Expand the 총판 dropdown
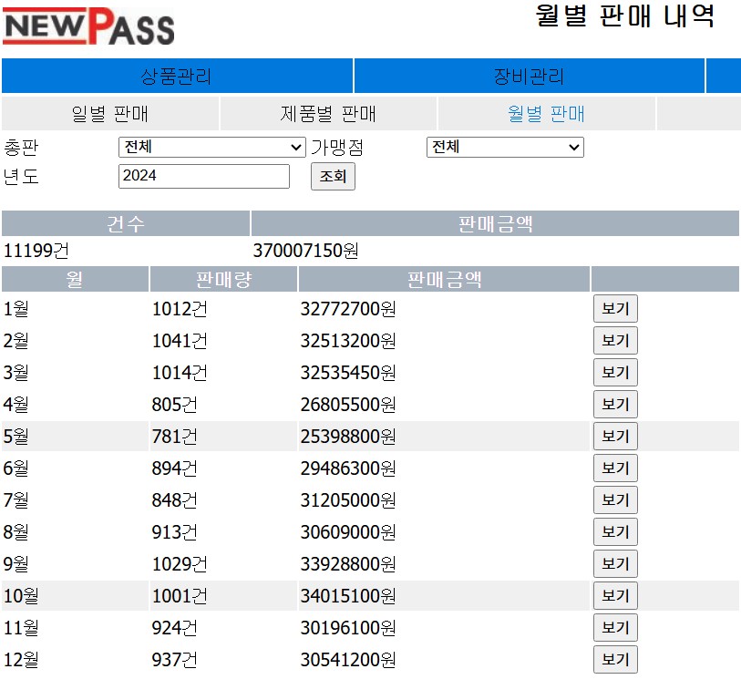 click(x=211, y=147)
